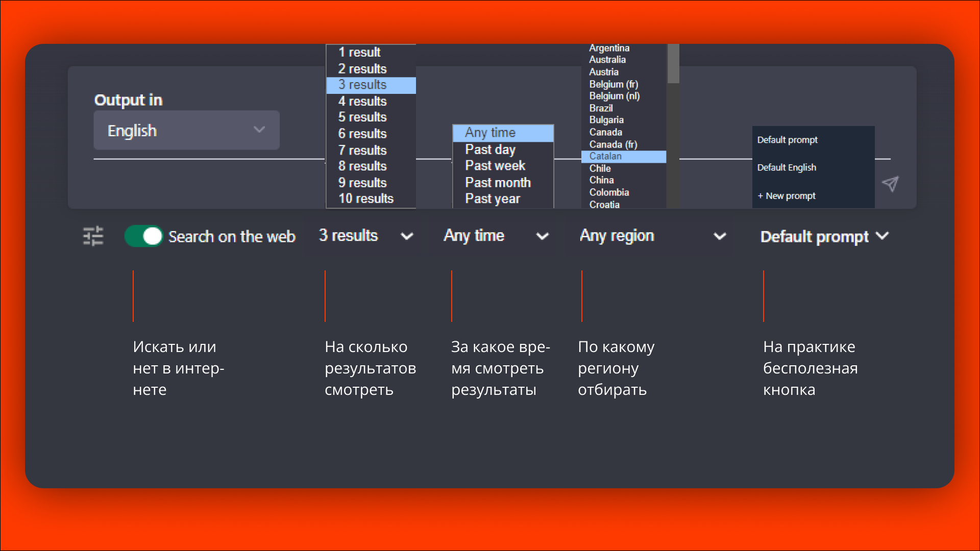
Task: Click the paper plane send icon
Action: click(890, 184)
